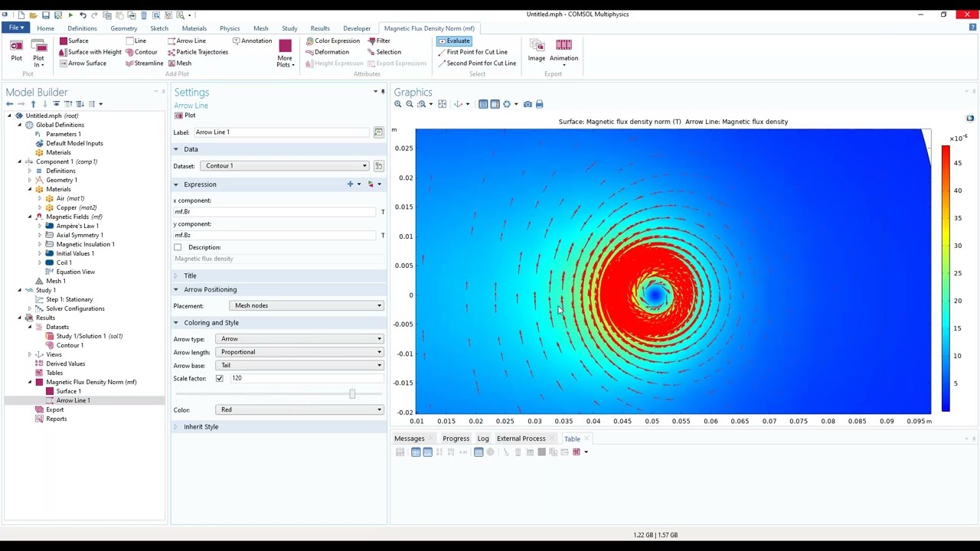Click the Zoom Out icon in Graphics

tap(409, 104)
